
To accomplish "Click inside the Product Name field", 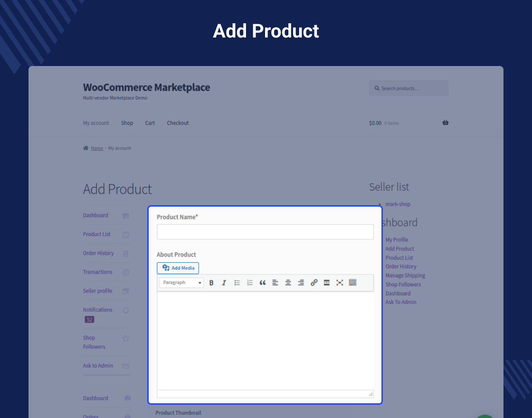I will tap(265, 232).
